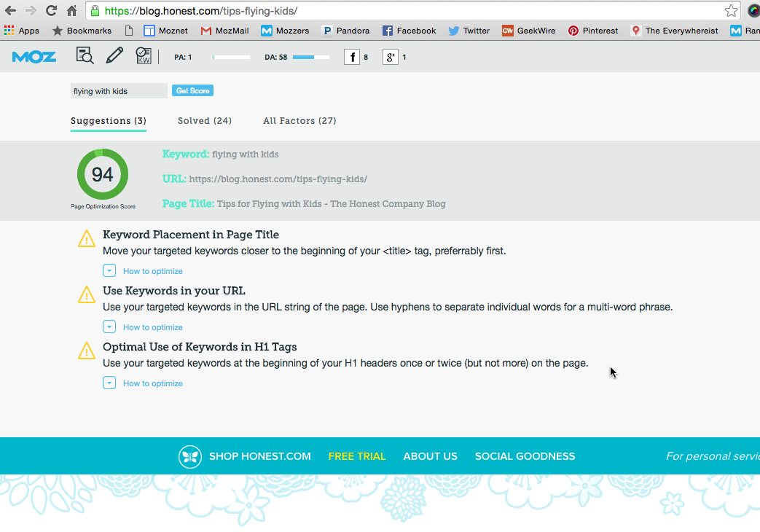The height and width of the screenshot is (532, 760).
Task: Expand How to optimize under Keyword Placement in Page Title
Action: (x=109, y=271)
